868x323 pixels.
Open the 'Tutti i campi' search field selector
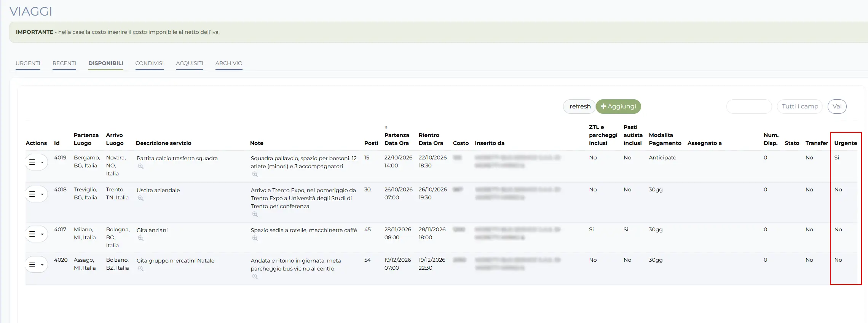click(x=799, y=107)
